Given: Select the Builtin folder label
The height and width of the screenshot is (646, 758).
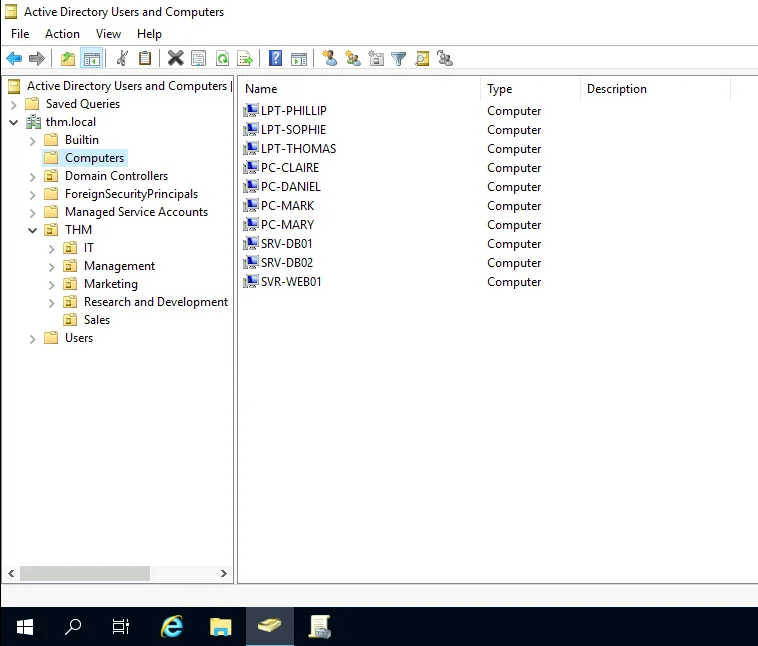Looking at the screenshot, I should tap(82, 140).
